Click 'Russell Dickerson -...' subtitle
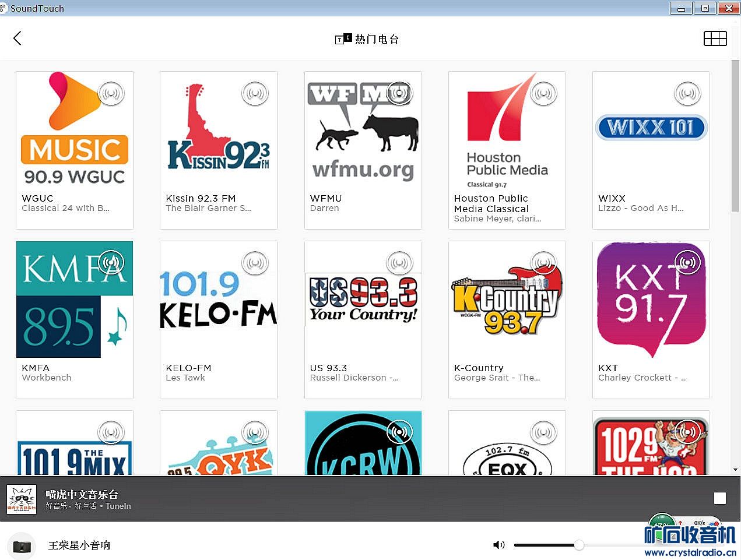This screenshot has height=560, width=741. (354, 378)
